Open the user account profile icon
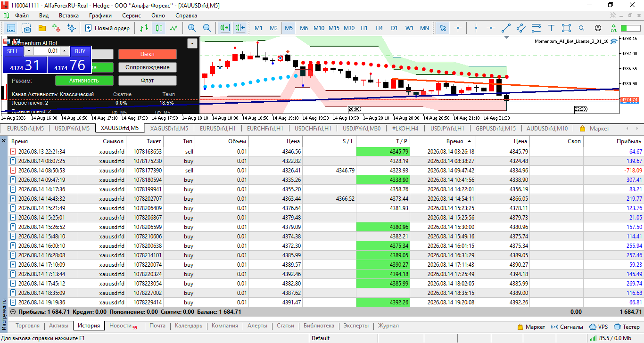Screen dimensions: 644x343 click(598, 28)
